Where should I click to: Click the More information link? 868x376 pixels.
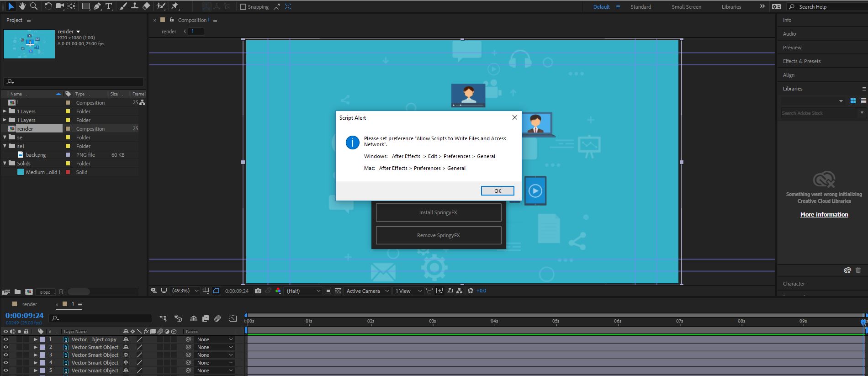824,215
